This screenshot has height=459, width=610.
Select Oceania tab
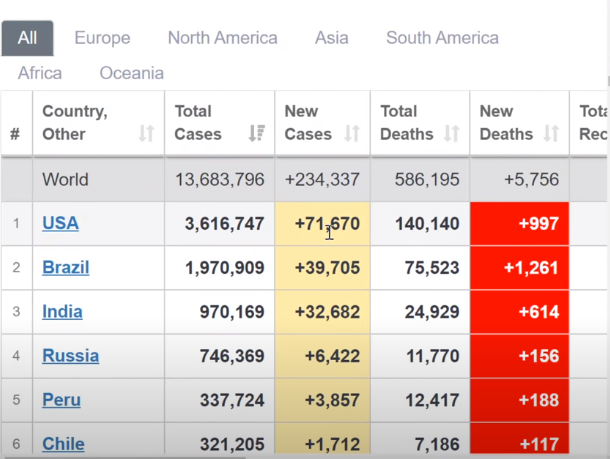click(x=131, y=73)
